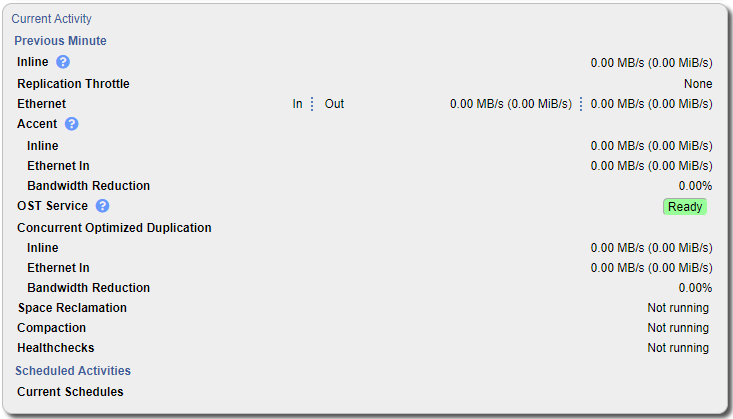Click the Accent Bandwidth Reduction percentage value

click(695, 186)
